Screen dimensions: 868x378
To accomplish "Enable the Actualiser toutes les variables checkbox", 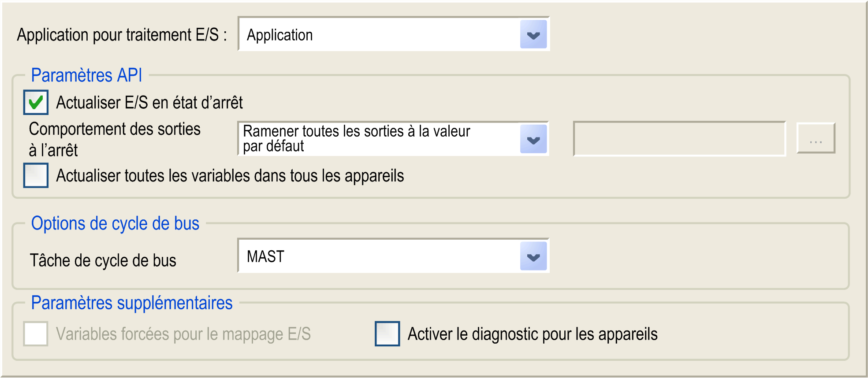I will [x=36, y=175].
